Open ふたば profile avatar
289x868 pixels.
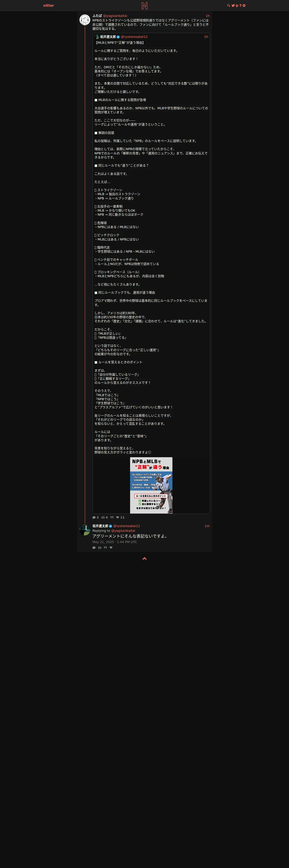(85, 20)
